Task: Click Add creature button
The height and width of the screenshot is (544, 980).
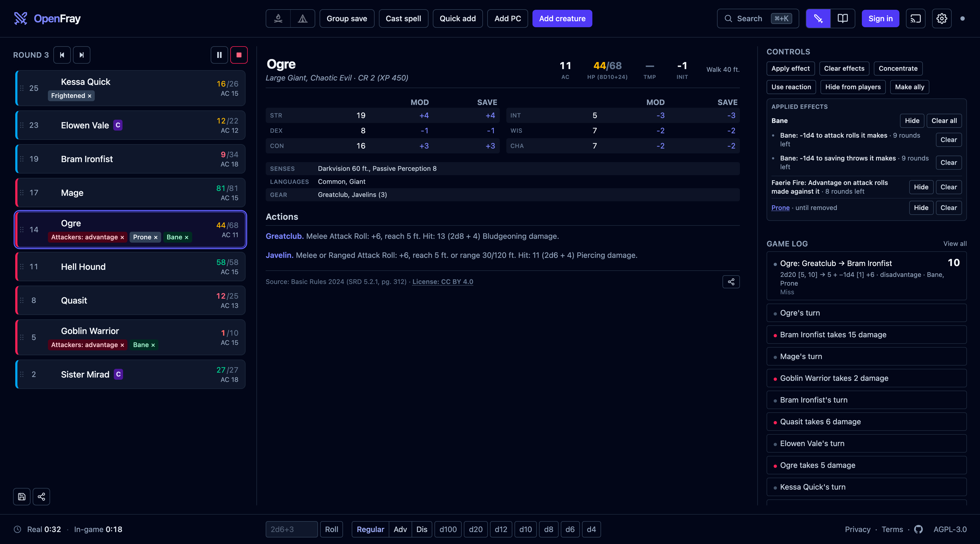Action: [x=562, y=18]
